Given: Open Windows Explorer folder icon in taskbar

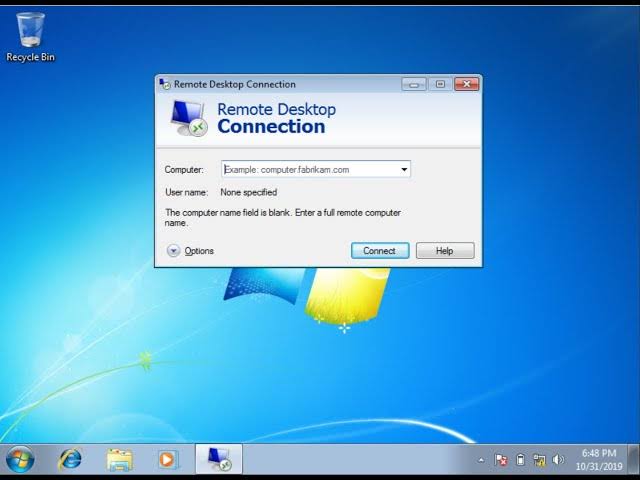Looking at the screenshot, I should [x=119, y=460].
